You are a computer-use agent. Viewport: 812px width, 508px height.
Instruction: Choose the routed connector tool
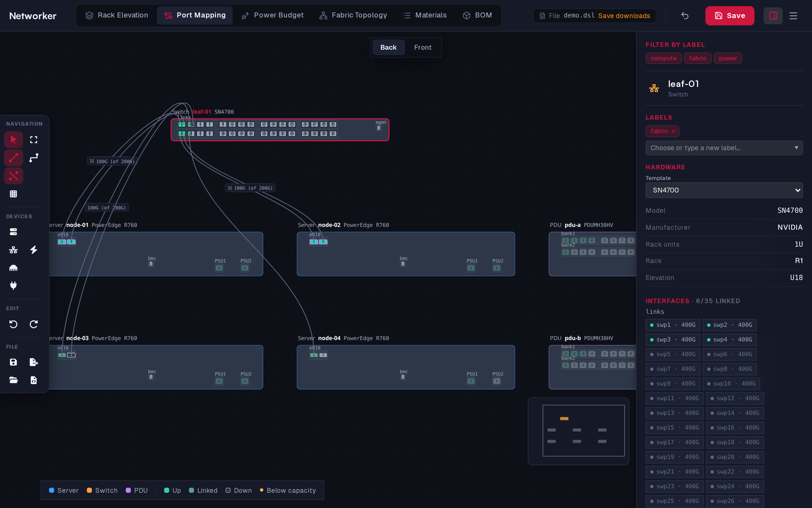(x=34, y=158)
